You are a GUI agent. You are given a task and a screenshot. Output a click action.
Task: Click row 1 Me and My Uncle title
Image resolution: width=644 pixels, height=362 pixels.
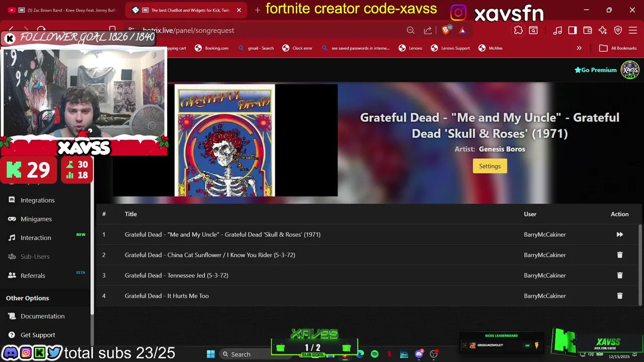point(222,234)
